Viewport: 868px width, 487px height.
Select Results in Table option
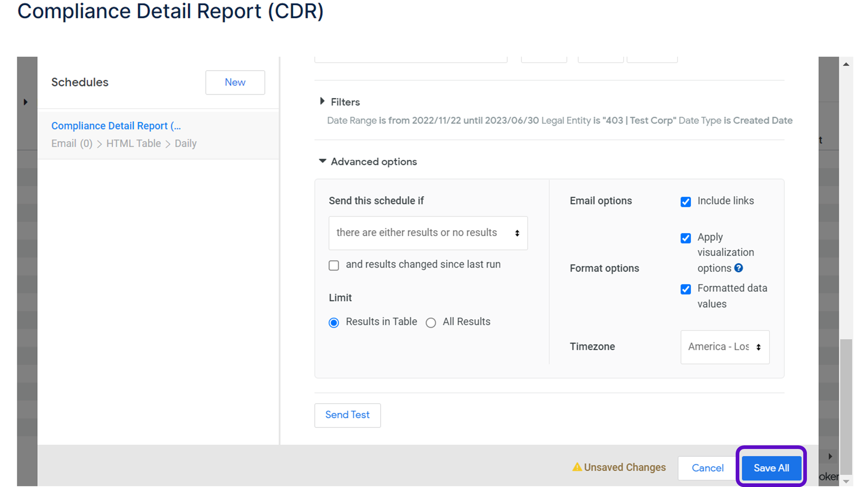334,322
